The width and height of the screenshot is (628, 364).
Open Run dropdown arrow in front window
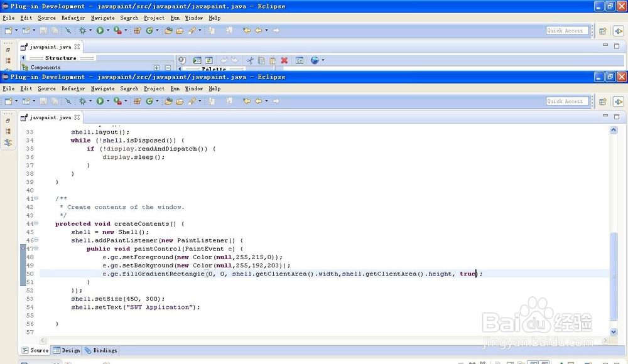pyautogui.click(x=108, y=101)
